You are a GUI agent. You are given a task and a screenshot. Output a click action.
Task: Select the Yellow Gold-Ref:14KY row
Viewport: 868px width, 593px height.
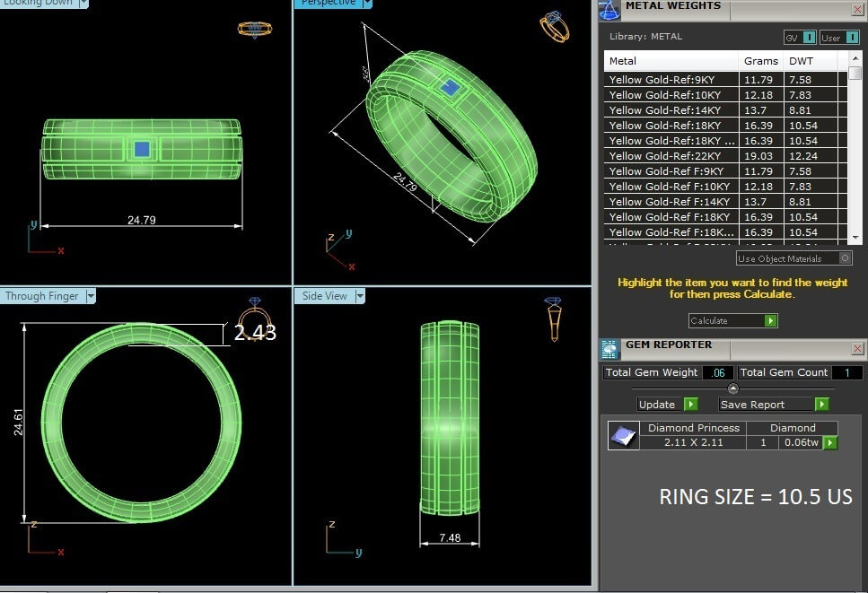click(673, 110)
